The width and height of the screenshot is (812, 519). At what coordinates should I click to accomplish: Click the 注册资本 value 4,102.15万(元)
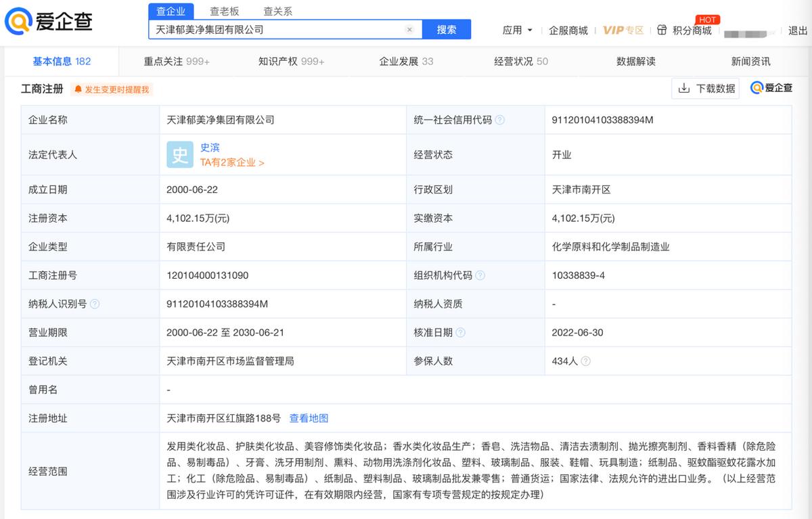(x=198, y=219)
